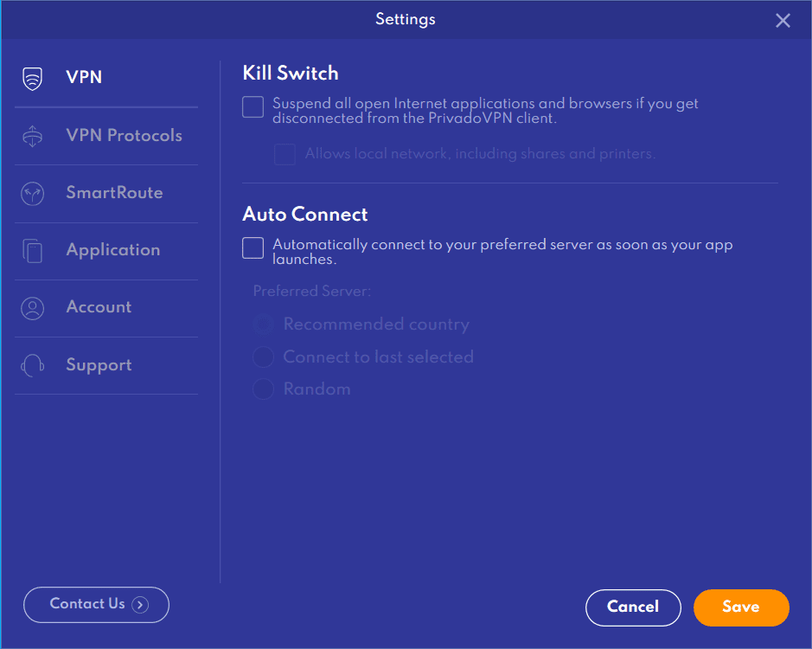Image resolution: width=812 pixels, height=649 pixels.
Task: Click the arrow icon in Contact Us
Action: 140,605
